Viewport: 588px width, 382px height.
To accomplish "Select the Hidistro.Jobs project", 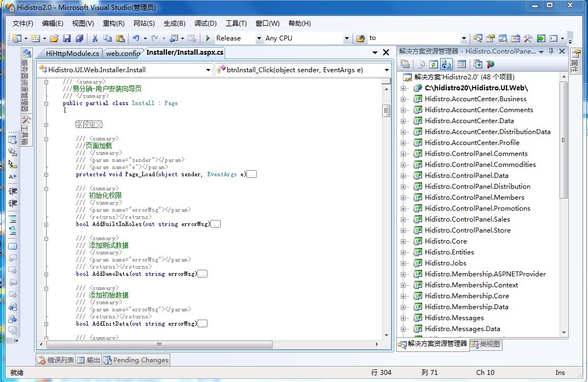I will click(446, 263).
